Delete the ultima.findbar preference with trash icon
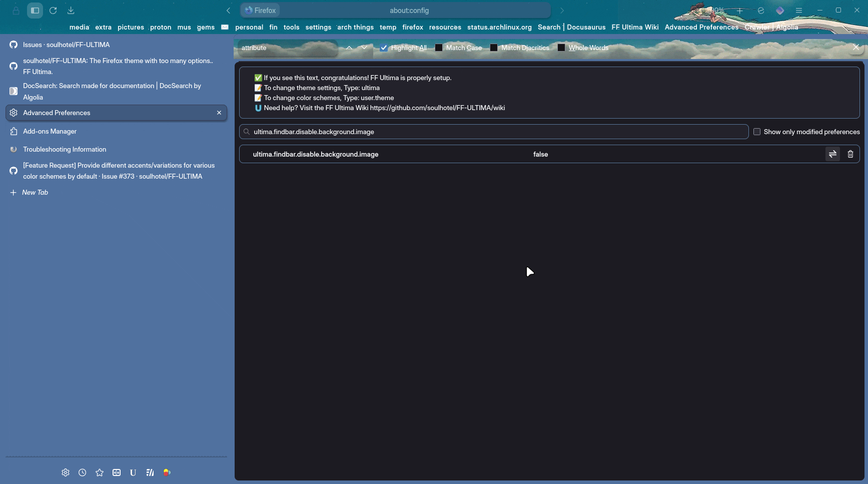868x484 pixels. (x=850, y=154)
